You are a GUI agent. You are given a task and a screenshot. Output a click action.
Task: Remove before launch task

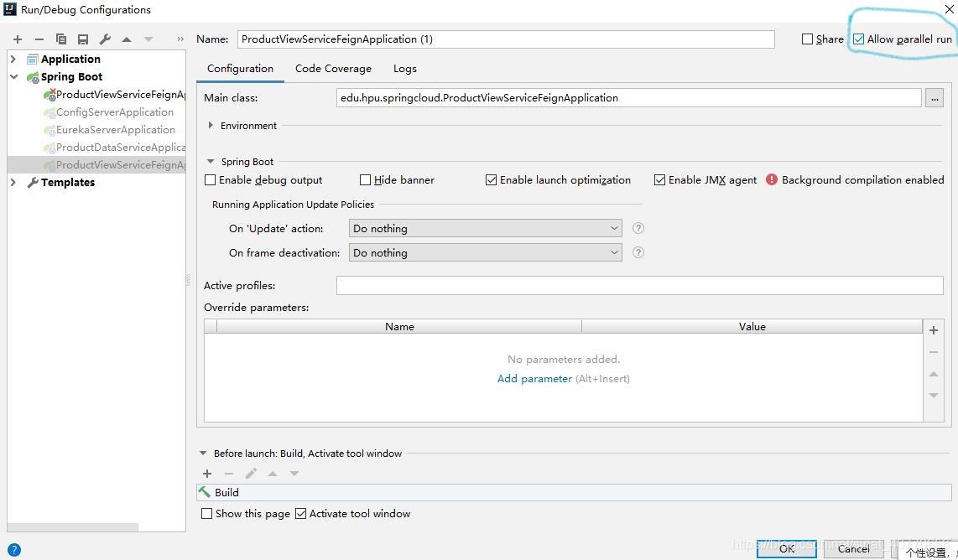[229, 474]
